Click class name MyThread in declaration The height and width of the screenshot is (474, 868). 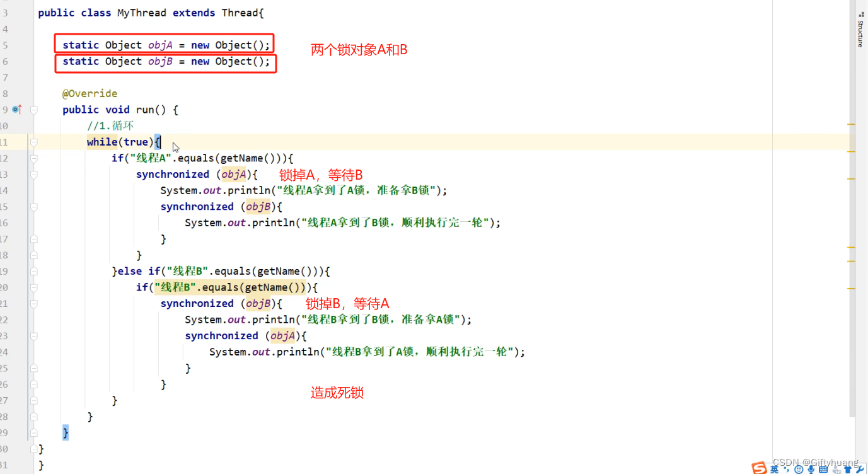[x=142, y=13]
